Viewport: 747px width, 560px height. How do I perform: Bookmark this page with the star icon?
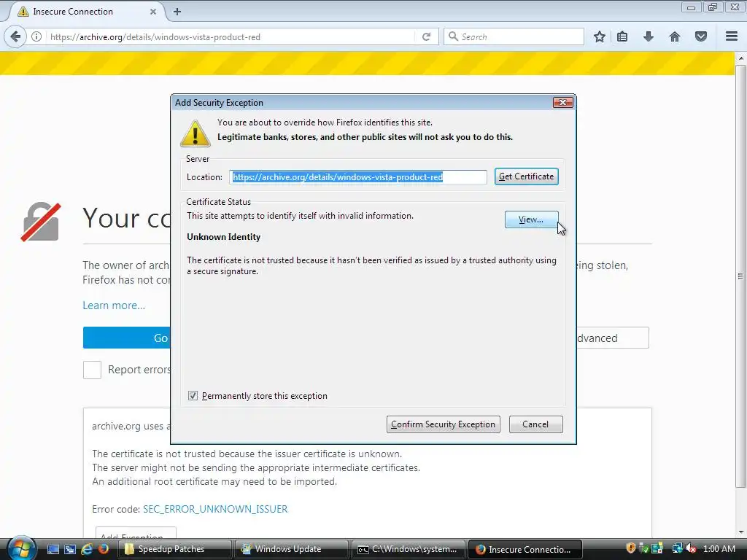[600, 36]
